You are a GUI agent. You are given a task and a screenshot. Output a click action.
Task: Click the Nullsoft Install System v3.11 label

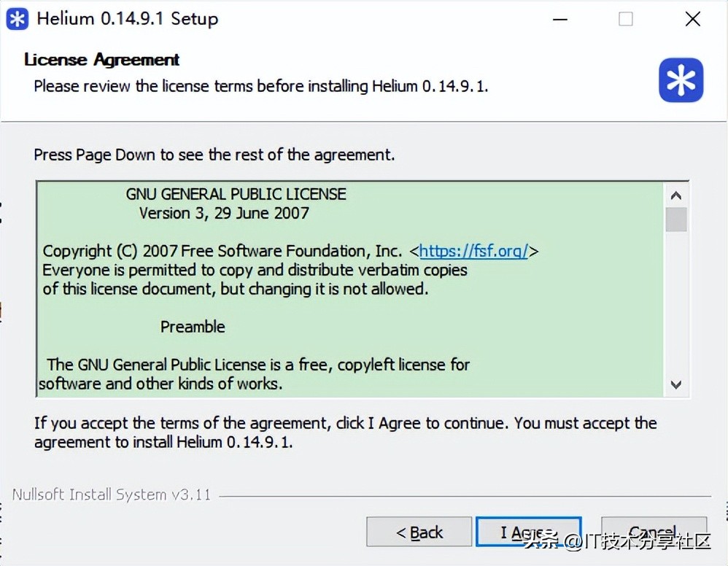tap(112, 495)
